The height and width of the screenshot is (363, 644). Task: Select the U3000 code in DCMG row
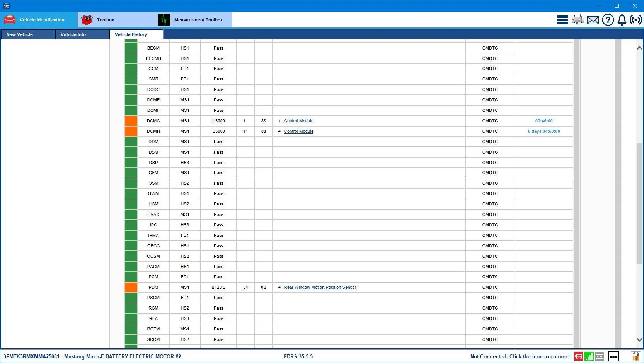(x=218, y=121)
